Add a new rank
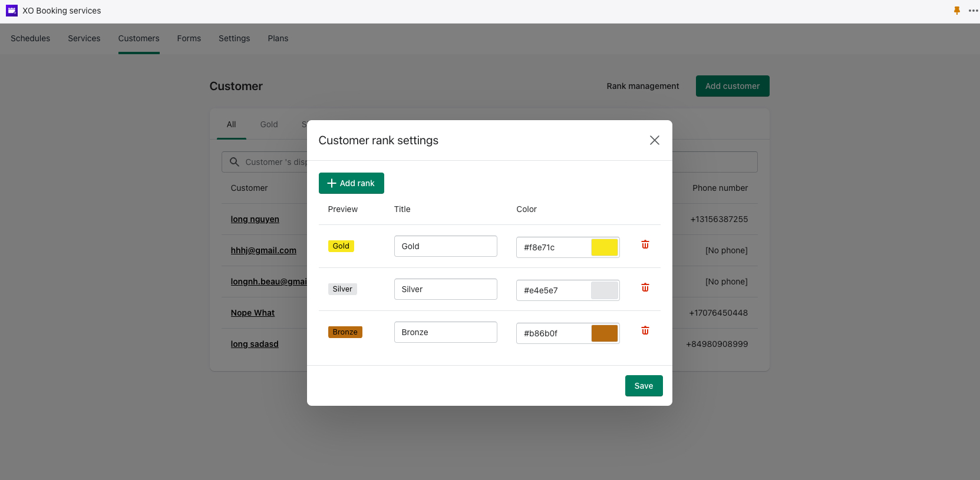This screenshot has height=480, width=980. point(351,183)
